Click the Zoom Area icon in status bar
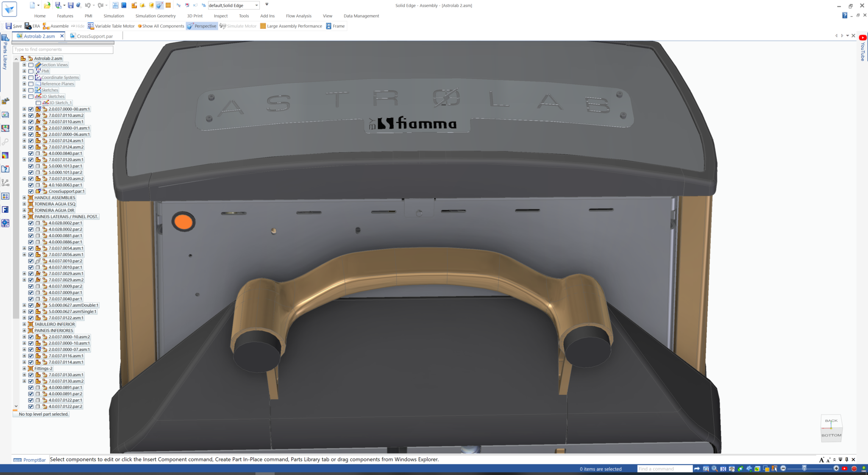This screenshot has height=475, width=868. (706, 469)
